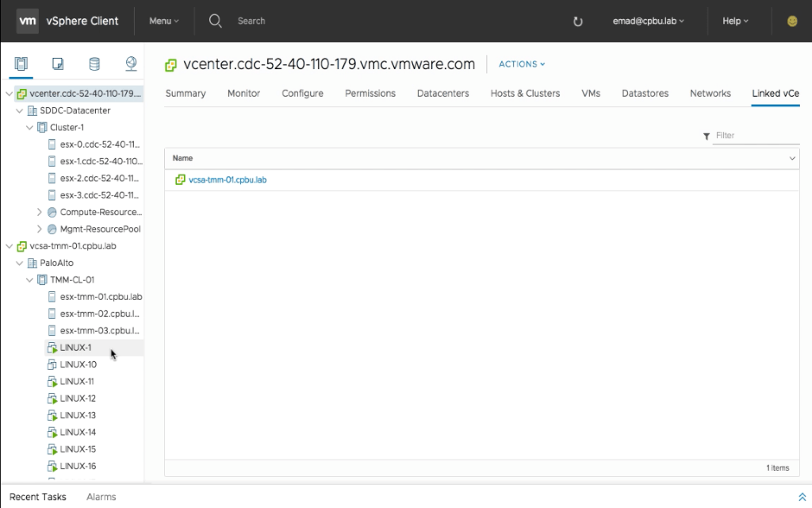Click the Filter input field
Viewport: 812px width, 508px height.
point(756,136)
